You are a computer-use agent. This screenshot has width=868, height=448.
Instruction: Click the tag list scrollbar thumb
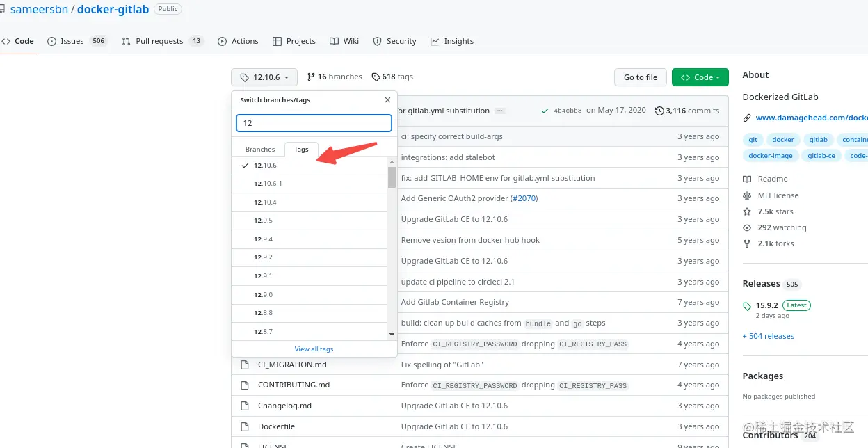392,177
